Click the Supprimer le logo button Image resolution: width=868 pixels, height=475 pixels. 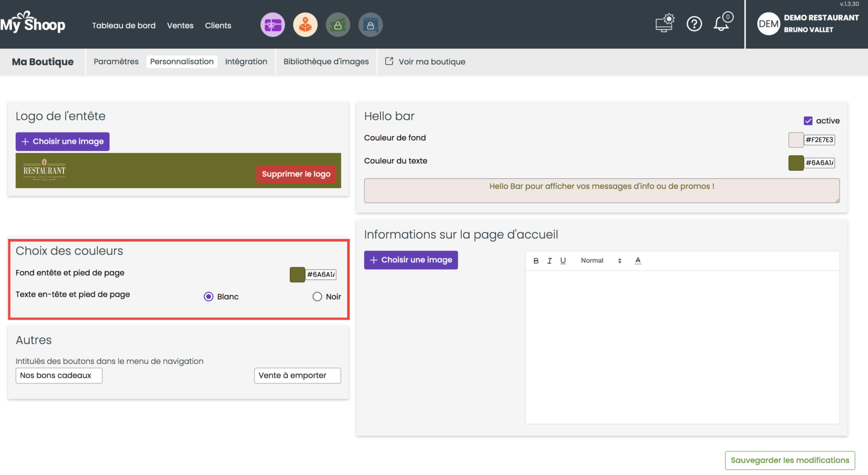296,174
